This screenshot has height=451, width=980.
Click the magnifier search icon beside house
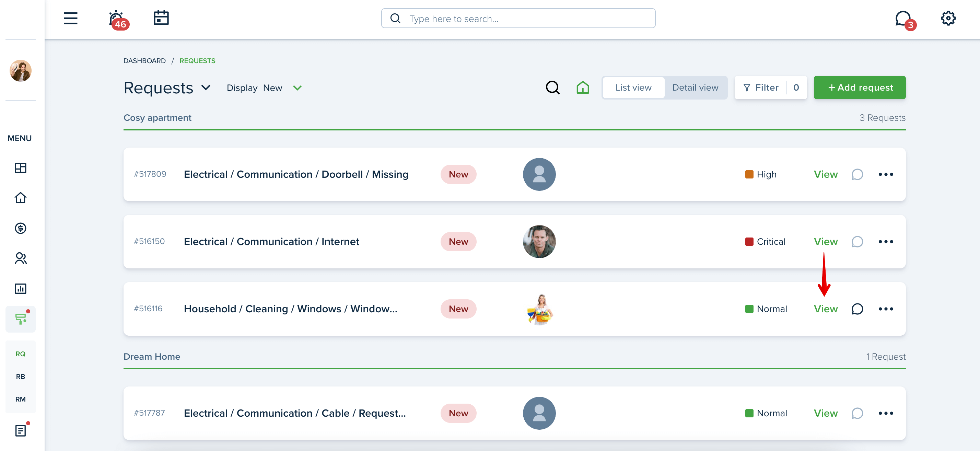[552, 88]
